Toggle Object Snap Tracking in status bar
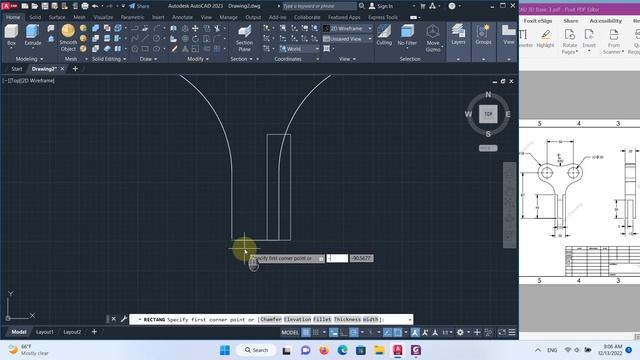 (x=387, y=332)
